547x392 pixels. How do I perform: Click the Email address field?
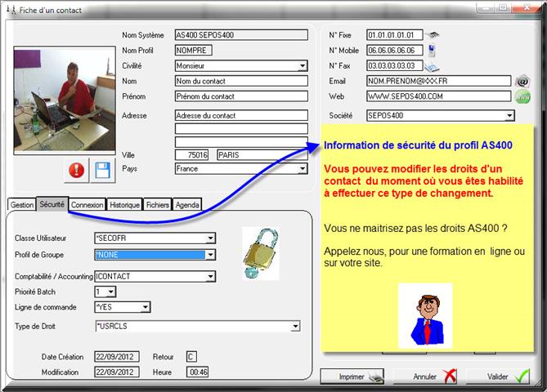click(439, 81)
